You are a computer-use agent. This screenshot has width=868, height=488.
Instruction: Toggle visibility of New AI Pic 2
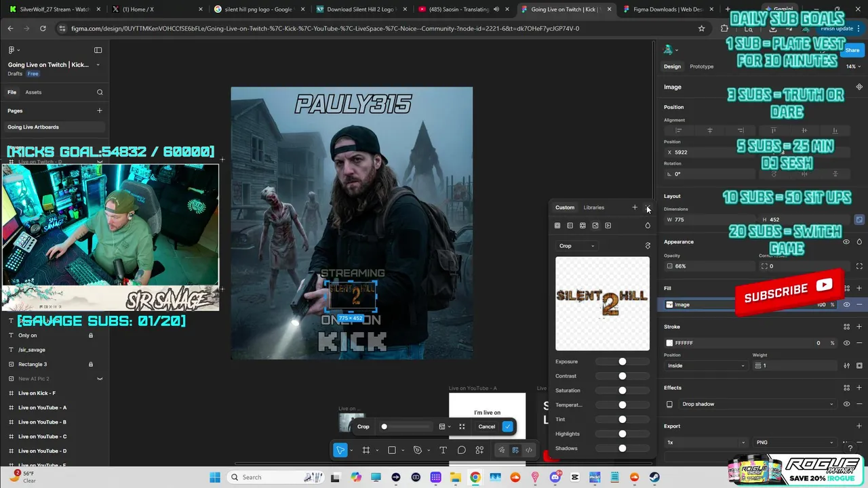pos(100,379)
